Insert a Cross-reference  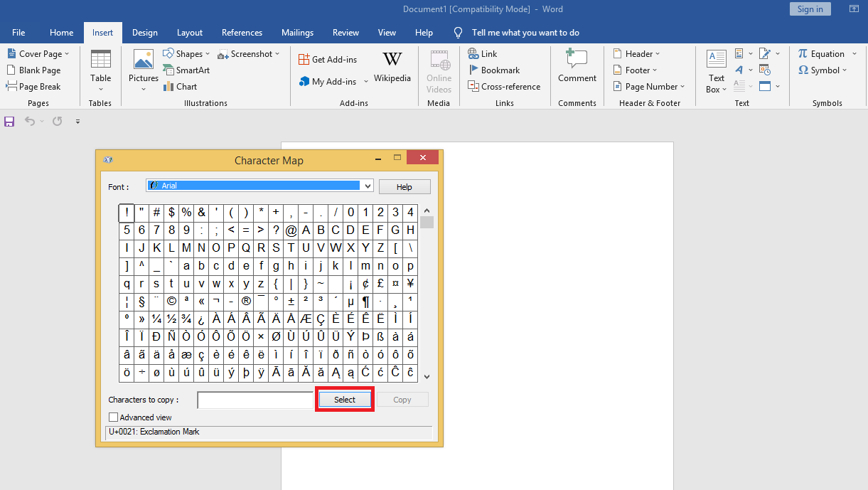[x=504, y=87]
